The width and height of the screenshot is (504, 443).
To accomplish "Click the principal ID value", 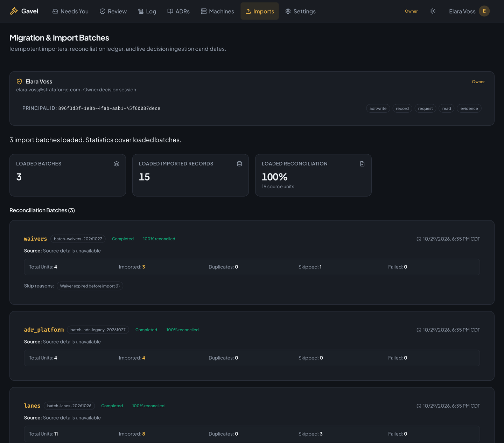I will point(109,108).
